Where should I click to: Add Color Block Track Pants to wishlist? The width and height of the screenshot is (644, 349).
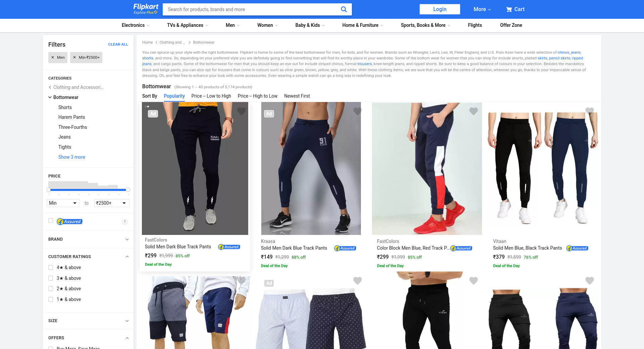click(474, 111)
